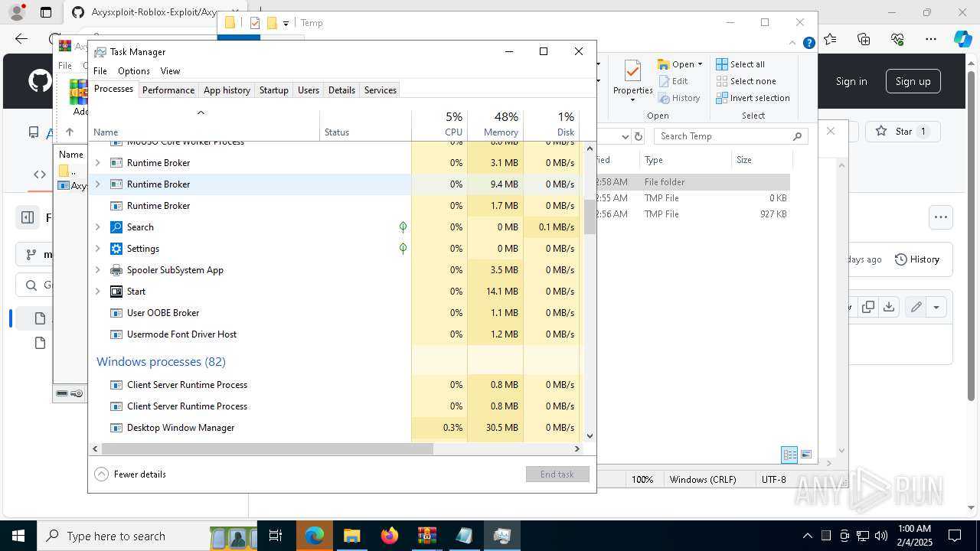Open Task Manager View menu
980x551 pixels.
(x=170, y=70)
